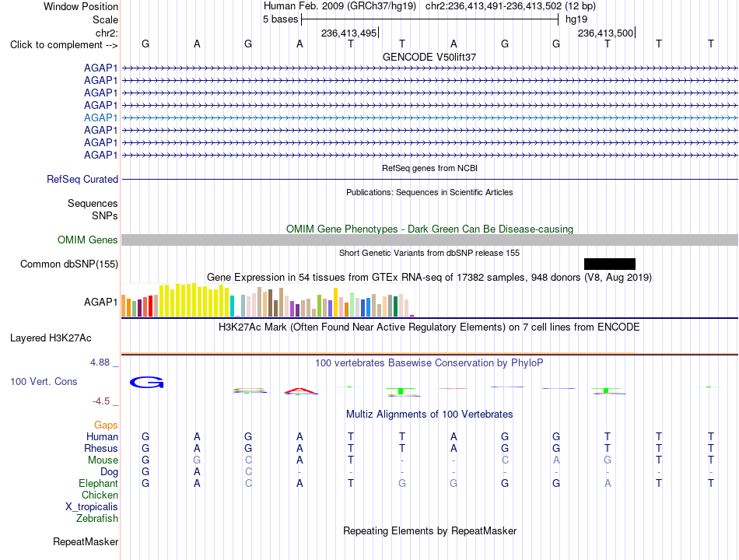Open the OMIM Gene Phenotypes track title
This screenshot has width=739, height=560.
click(x=429, y=229)
